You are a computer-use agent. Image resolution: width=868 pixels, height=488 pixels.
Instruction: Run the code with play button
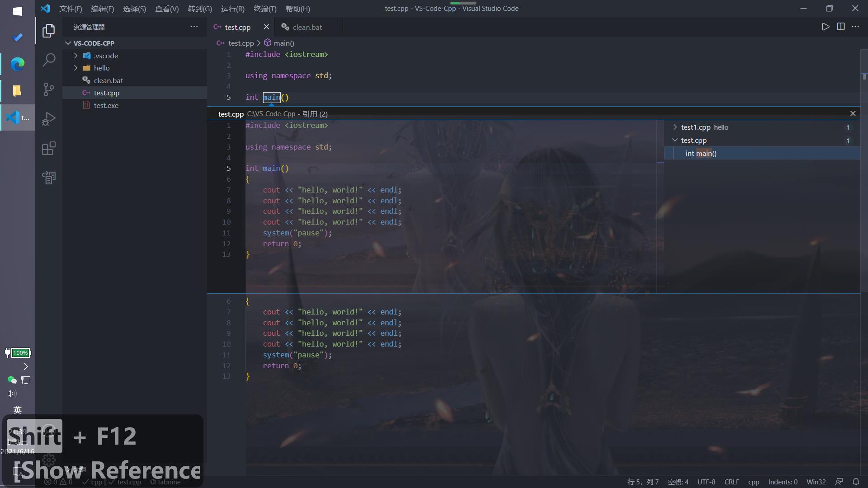click(x=826, y=27)
